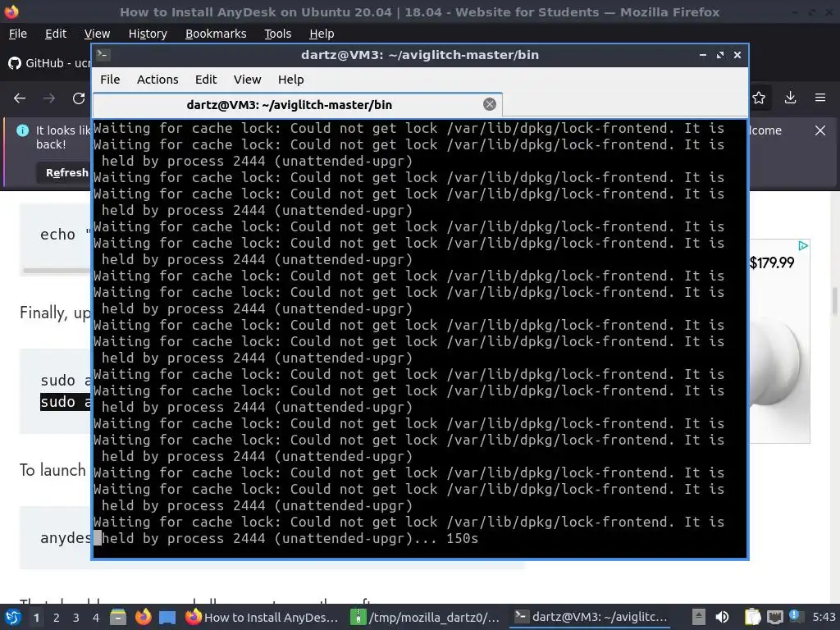The height and width of the screenshot is (630, 840).
Task: Open the terminal File menu
Action: (x=110, y=80)
